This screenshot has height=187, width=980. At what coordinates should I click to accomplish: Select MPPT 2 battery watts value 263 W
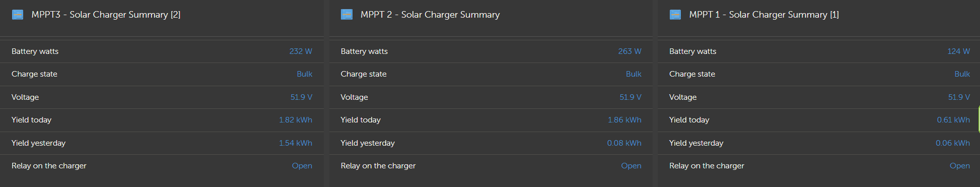[x=629, y=51]
